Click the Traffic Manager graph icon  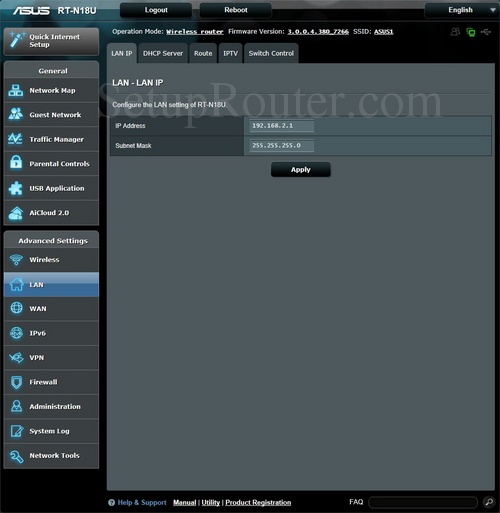pyautogui.click(x=16, y=139)
